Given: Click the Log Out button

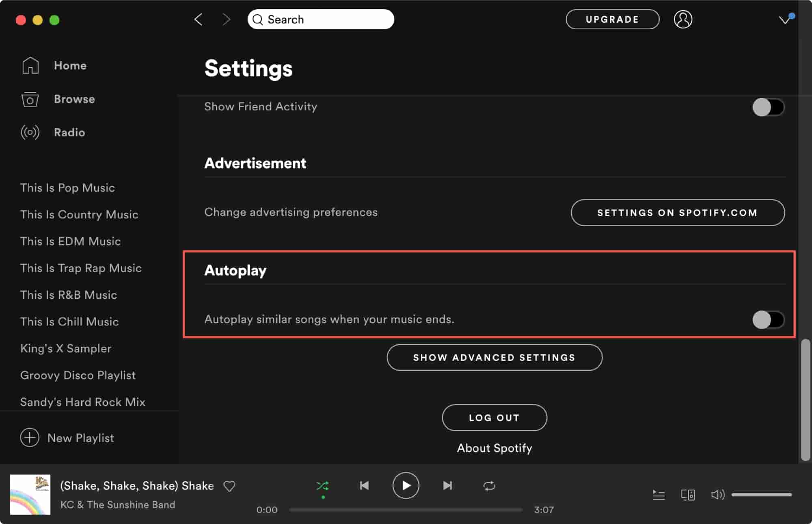Looking at the screenshot, I should [x=495, y=418].
